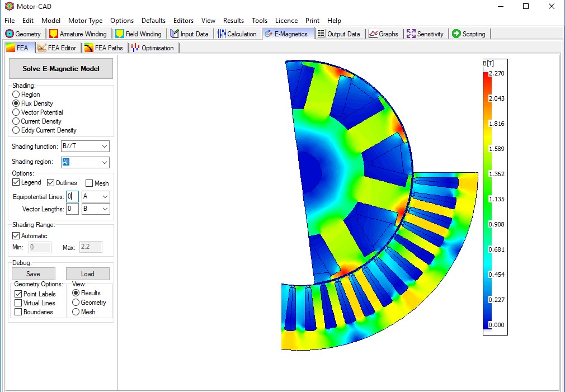Screen dimensions: 565x392
Task: Open the Defaults menu
Action: (x=153, y=21)
